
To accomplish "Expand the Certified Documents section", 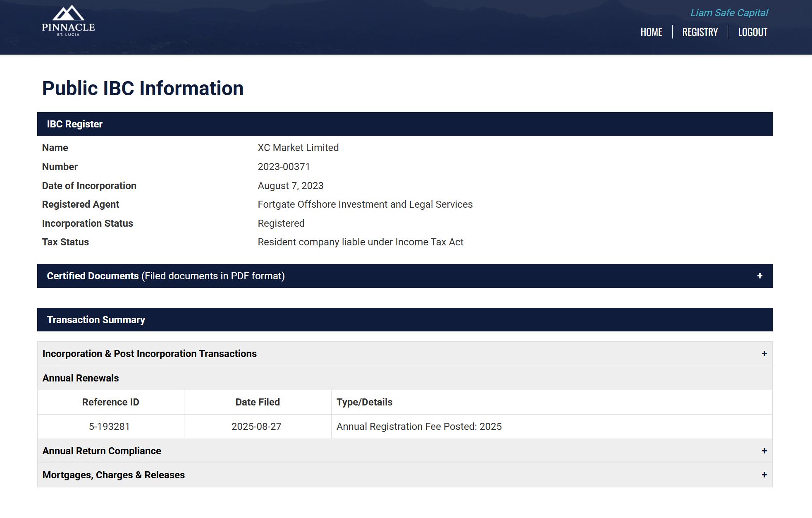I will (405, 276).
